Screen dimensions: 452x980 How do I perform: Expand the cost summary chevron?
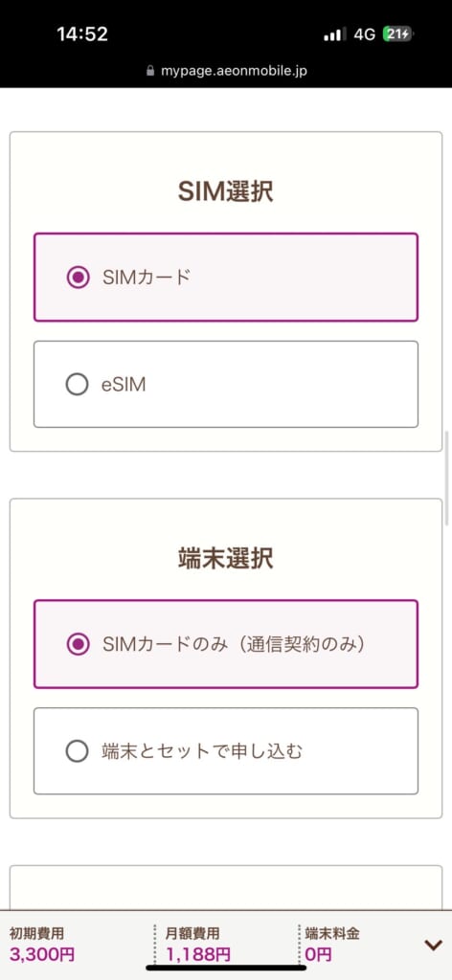(433, 945)
